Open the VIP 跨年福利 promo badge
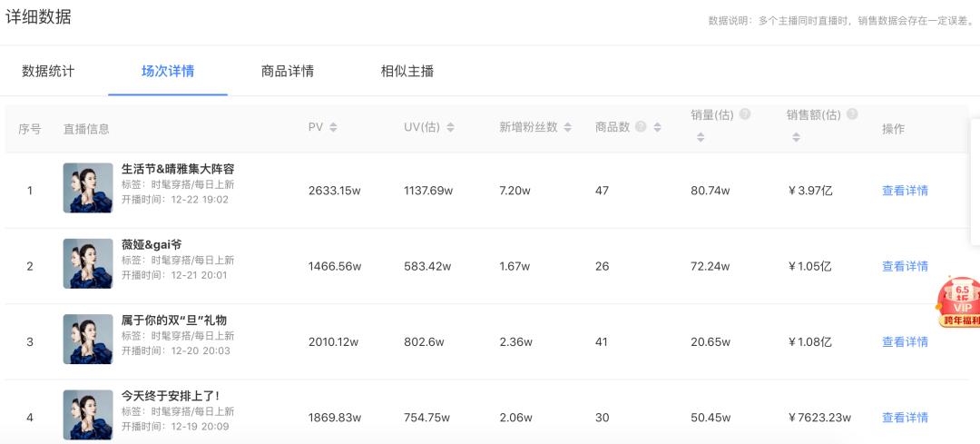Viewport: 980px width, 444px height. (x=958, y=303)
